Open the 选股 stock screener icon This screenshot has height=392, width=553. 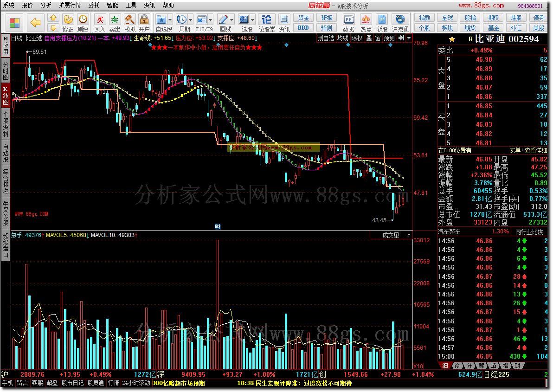tap(244, 19)
